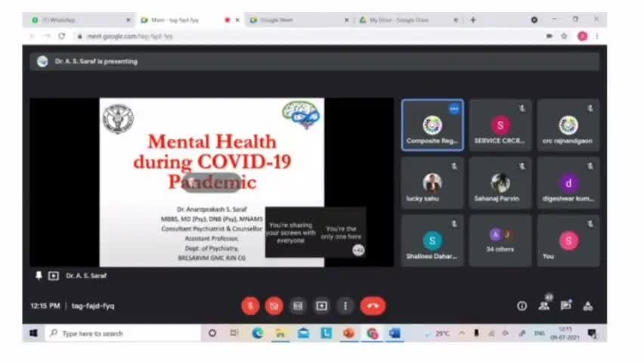The width and height of the screenshot is (644, 363).
Task: Select the You self-view tile
Action: pyautogui.click(x=568, y=241)
